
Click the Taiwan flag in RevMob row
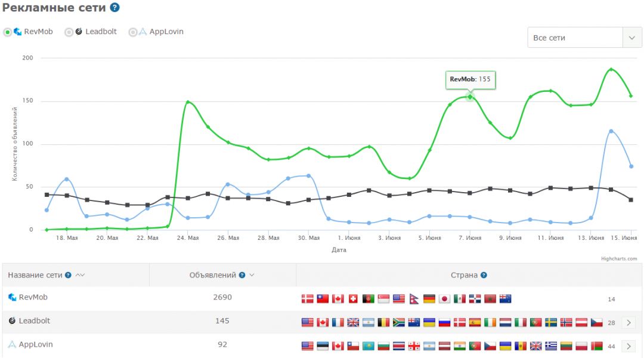[x=323, y=299]
